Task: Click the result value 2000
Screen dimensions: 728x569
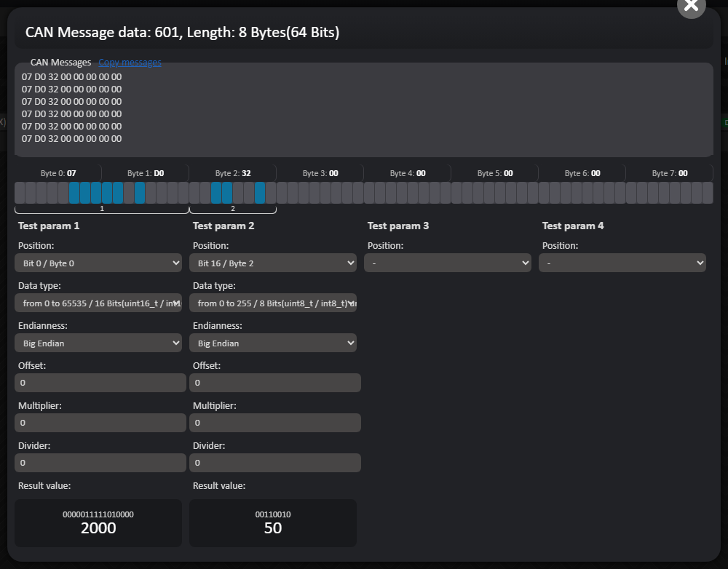Action: click(98, 528)
